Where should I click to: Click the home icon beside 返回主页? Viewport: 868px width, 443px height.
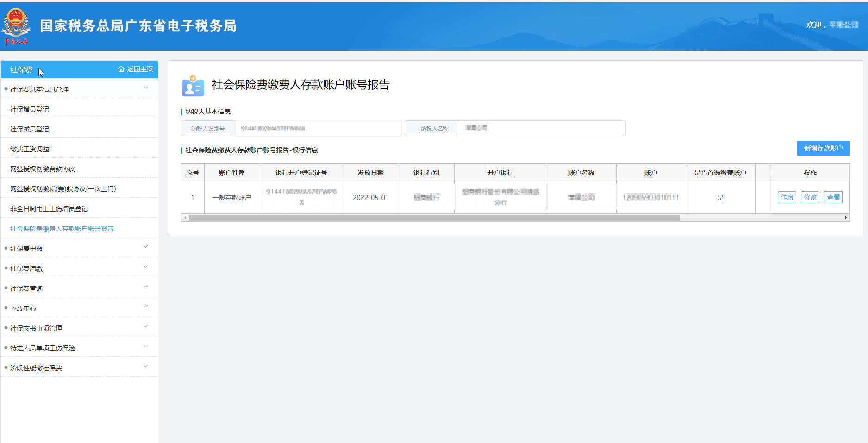point(121,69)
